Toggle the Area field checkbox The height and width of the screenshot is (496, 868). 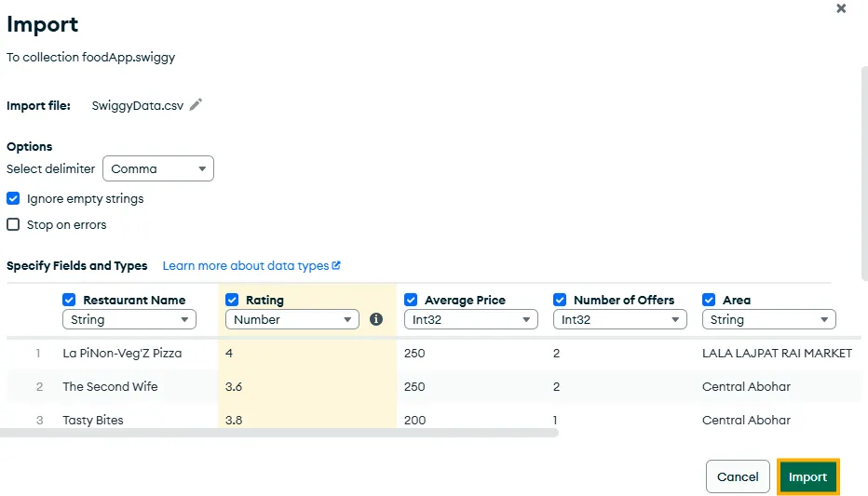point(709,300)
